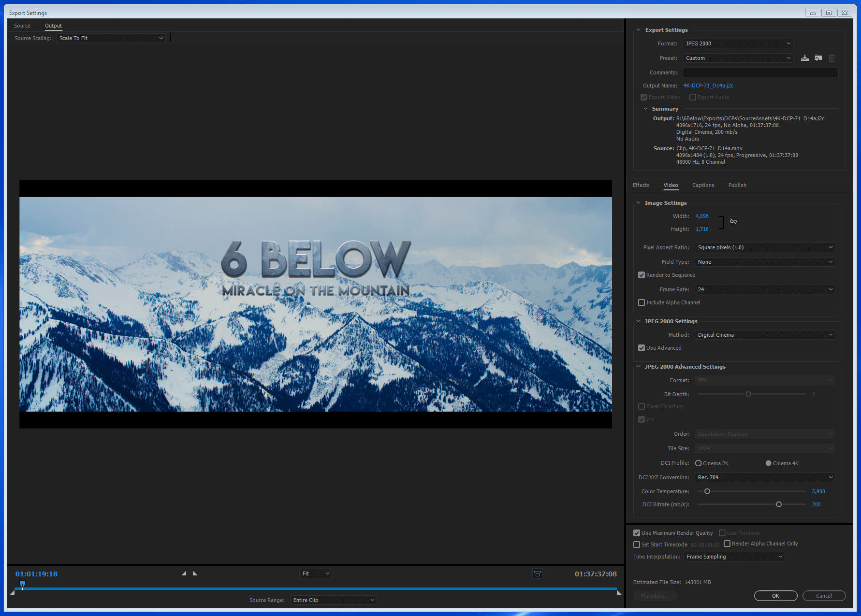The width and height of the screenshot is (861, 616).
Task: Click the Metadata button
Action: [655, 596]
